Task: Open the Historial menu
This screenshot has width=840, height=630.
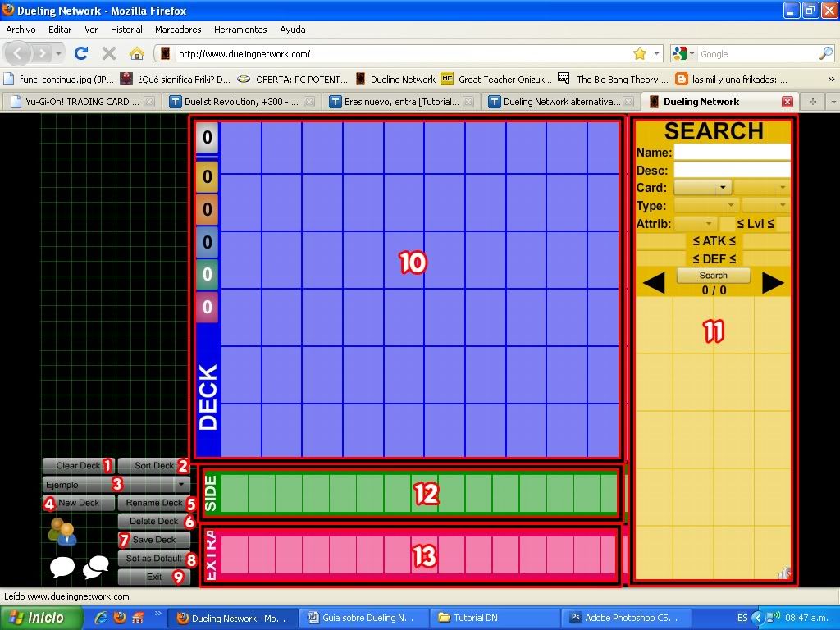Action: 126,30
